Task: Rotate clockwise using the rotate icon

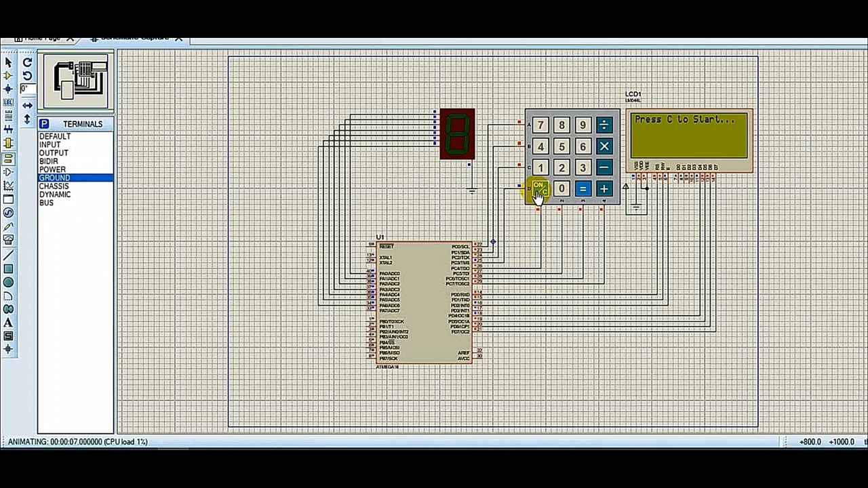Action: click(27, 62)
